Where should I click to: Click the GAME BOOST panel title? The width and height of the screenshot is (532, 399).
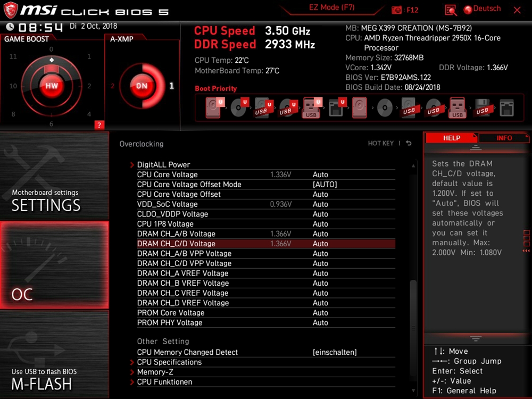(27, 39)
